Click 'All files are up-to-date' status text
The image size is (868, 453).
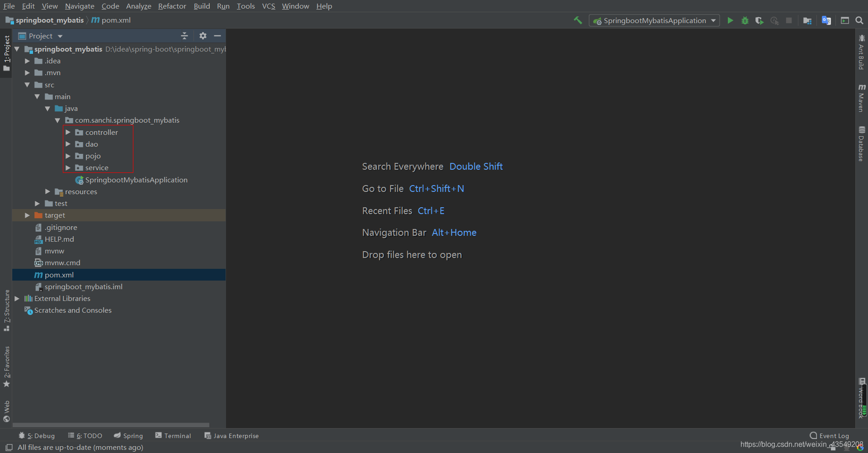(80, 447)
